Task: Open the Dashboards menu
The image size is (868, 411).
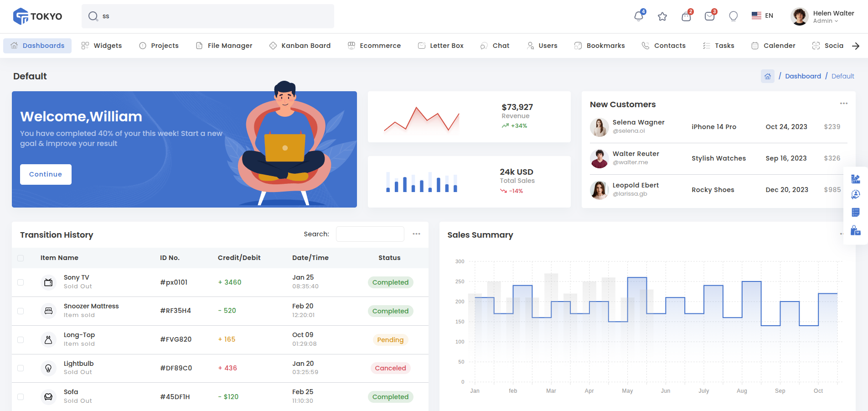Action: tap(37, 46)
